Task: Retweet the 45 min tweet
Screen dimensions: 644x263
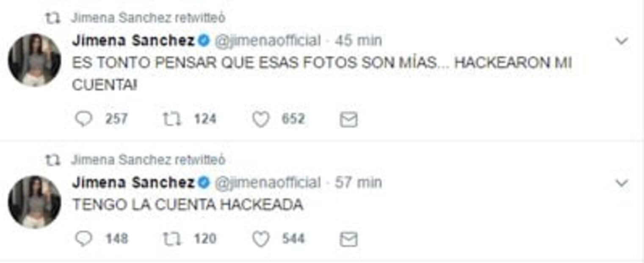Action: coord(172,119)
